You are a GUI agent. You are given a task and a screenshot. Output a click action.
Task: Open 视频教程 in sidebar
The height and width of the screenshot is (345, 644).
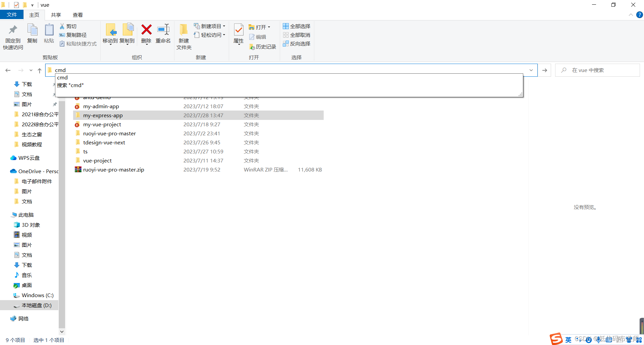32,144
